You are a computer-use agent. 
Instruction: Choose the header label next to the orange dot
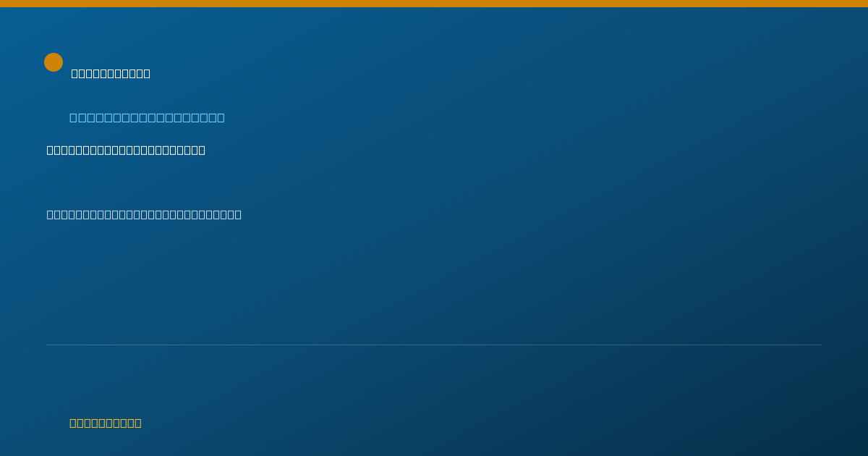click(x=111, y=73)
